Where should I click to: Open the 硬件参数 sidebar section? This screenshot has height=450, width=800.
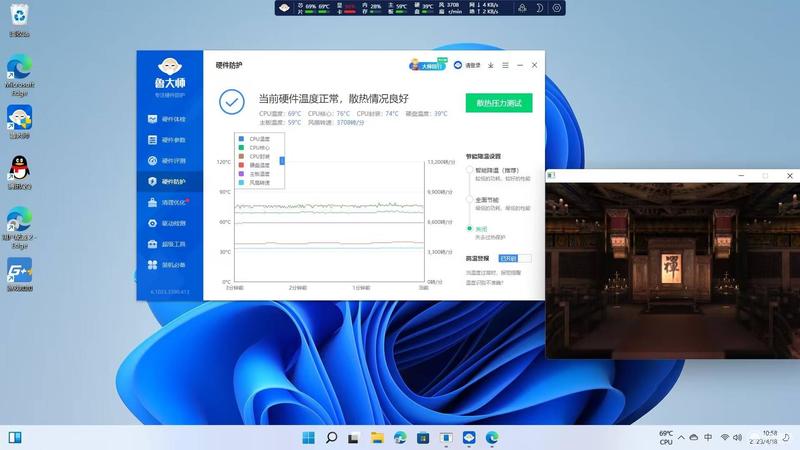[x=168, y=140]
